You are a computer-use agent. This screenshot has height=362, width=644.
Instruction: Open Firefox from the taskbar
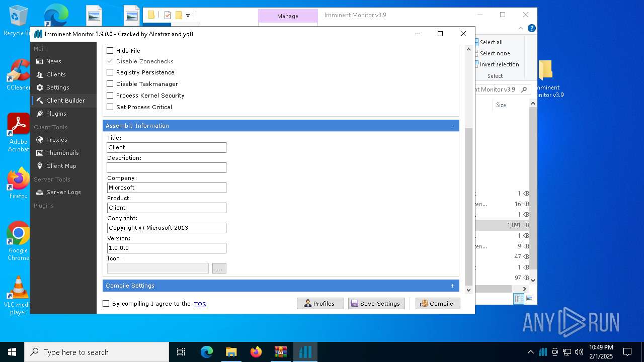tap(256, 352)
